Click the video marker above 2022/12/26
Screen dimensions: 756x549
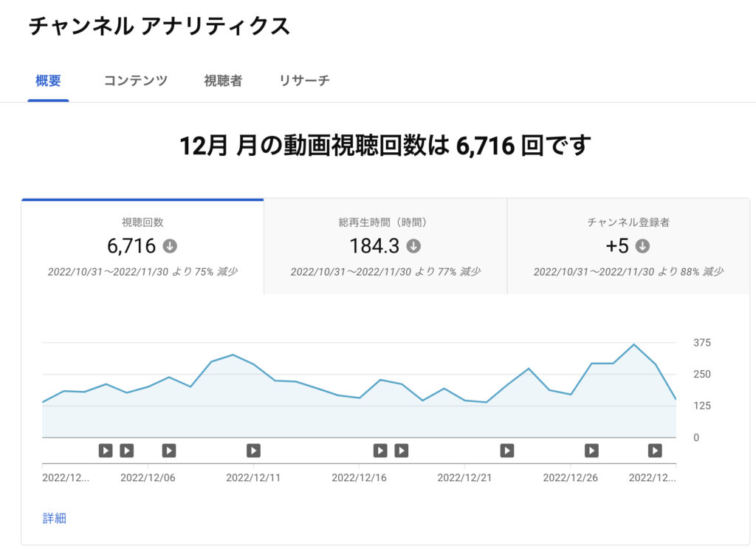591,450
